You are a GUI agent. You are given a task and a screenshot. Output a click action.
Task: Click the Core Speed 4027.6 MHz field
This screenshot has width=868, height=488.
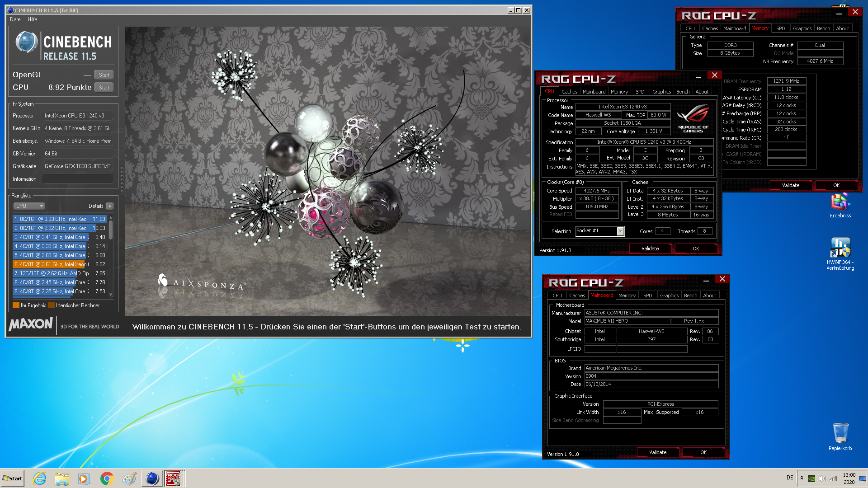coord(596,191)
